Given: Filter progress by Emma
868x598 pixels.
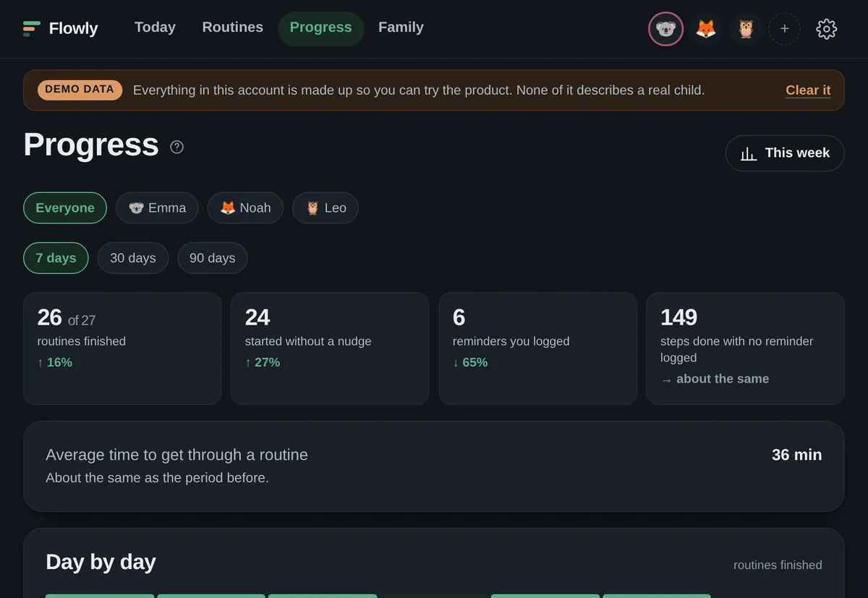Looking at the screenshot, I should [157, 208].
